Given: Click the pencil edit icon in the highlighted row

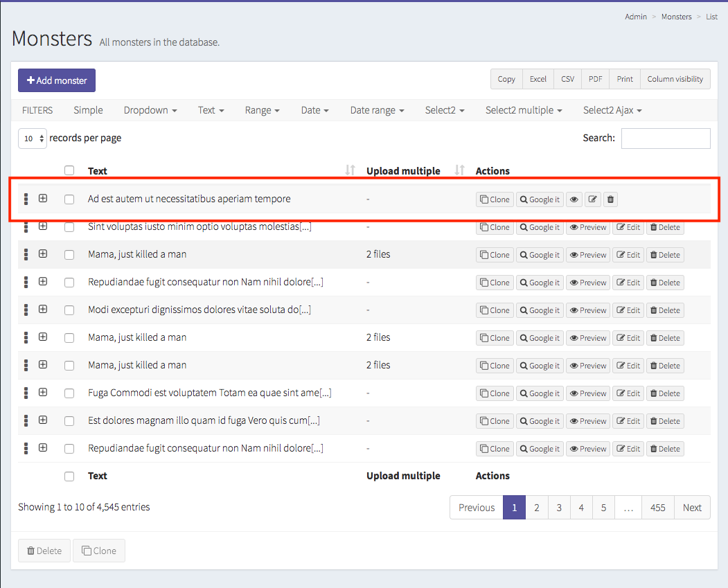Looking at the screenshot, I should [592, 199].
